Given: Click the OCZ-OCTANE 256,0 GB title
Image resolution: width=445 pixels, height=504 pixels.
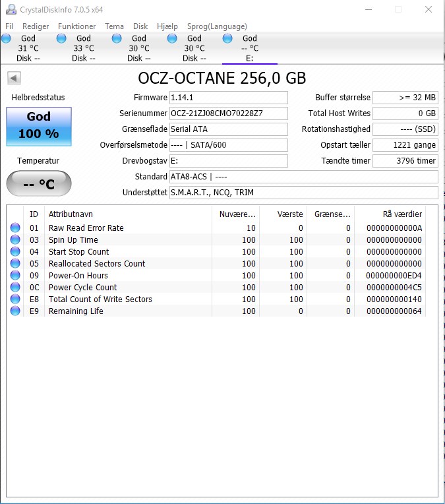Looking at the screenshot, I should (x=222, y=78).
